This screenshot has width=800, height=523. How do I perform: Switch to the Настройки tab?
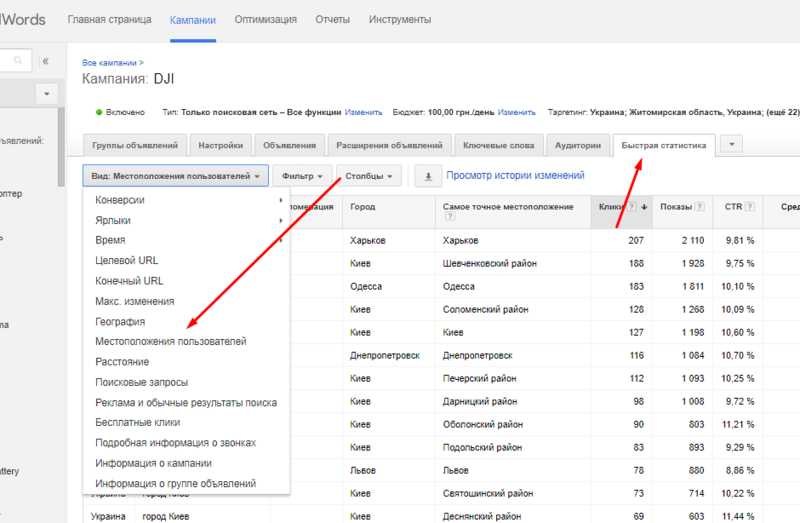coord(221,145)
